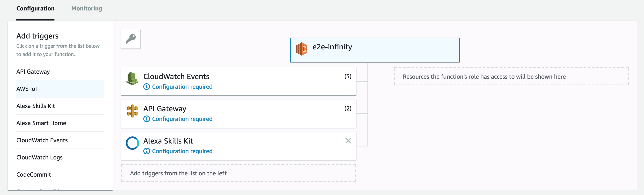
Task: Click the (2) count on API Gateway
Action: click(x=348, y=108)
